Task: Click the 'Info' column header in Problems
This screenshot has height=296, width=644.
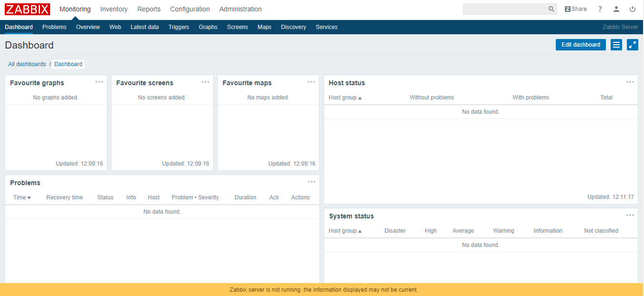Action: click(131, 197)
